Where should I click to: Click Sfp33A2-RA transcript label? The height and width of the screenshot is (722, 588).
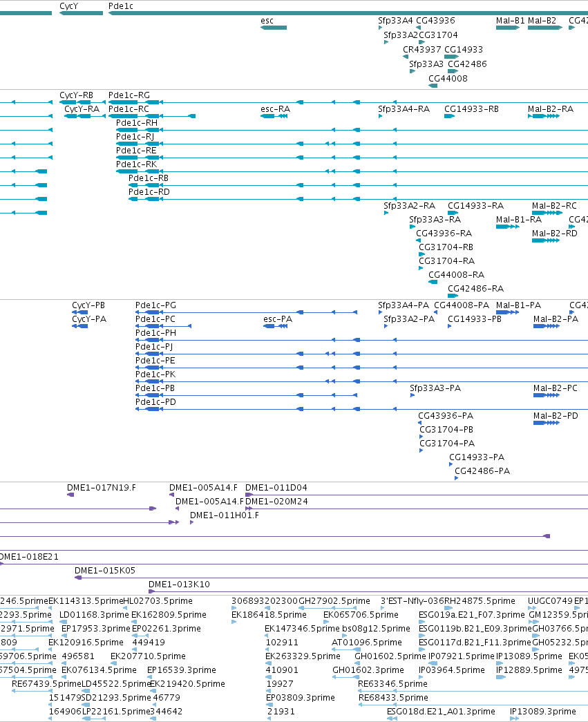coord(409,206)
